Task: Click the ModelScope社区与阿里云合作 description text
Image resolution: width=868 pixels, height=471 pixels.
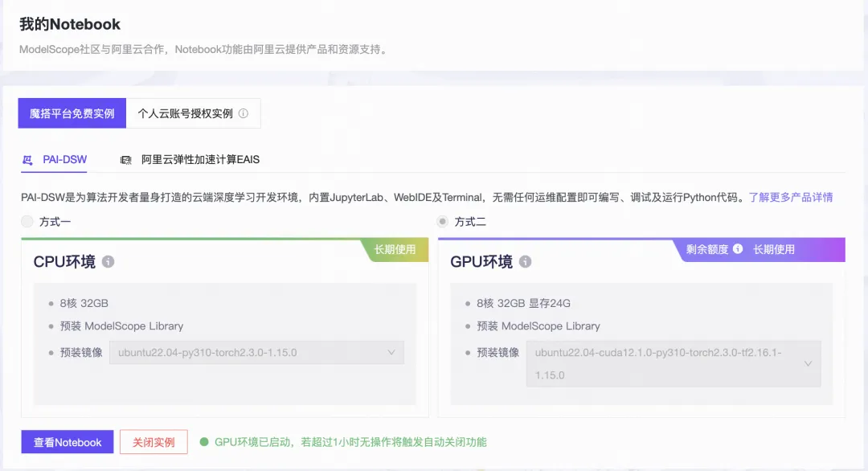Action: [203, 49]
